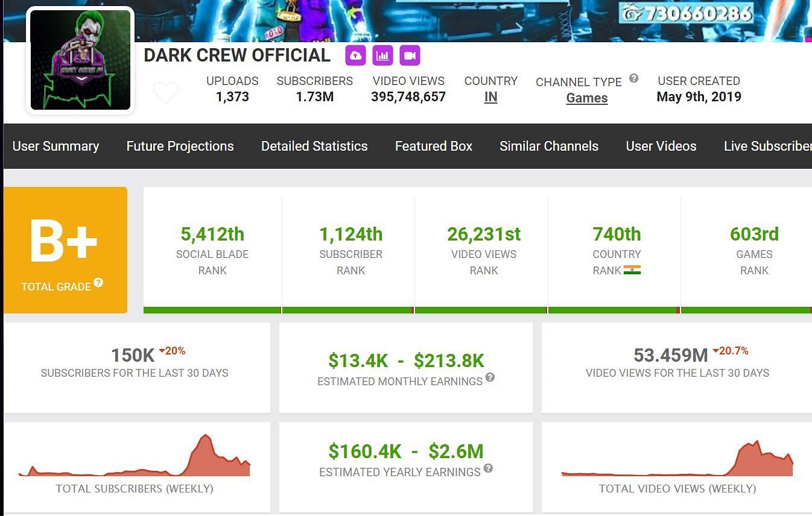Click the IN country link
The height and width of the screenshot is (516, 812).
coord(490,97)
